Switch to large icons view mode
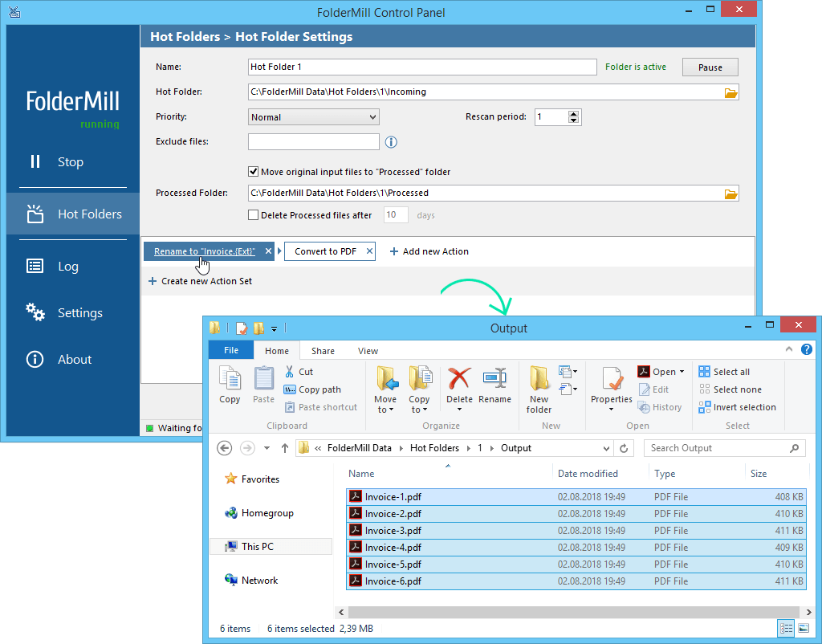Viewport: 822px width, 644px height. 803,628
